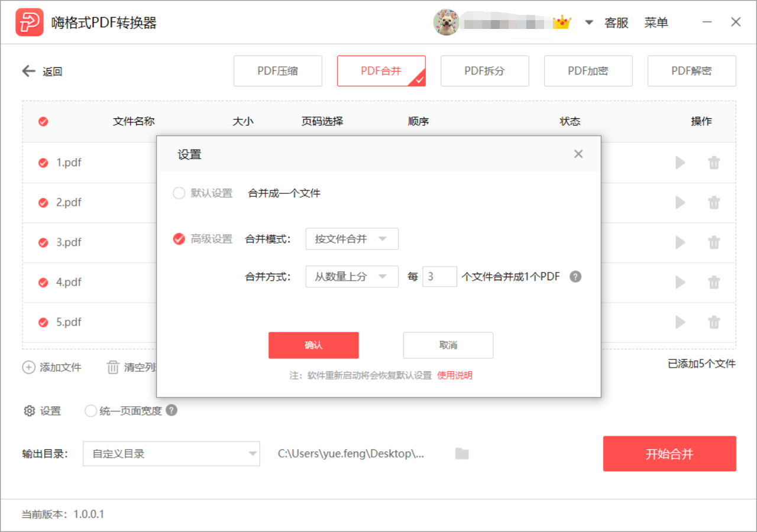Click the VIP crown icon
This screenshot has width=757, height=532.
562,22
